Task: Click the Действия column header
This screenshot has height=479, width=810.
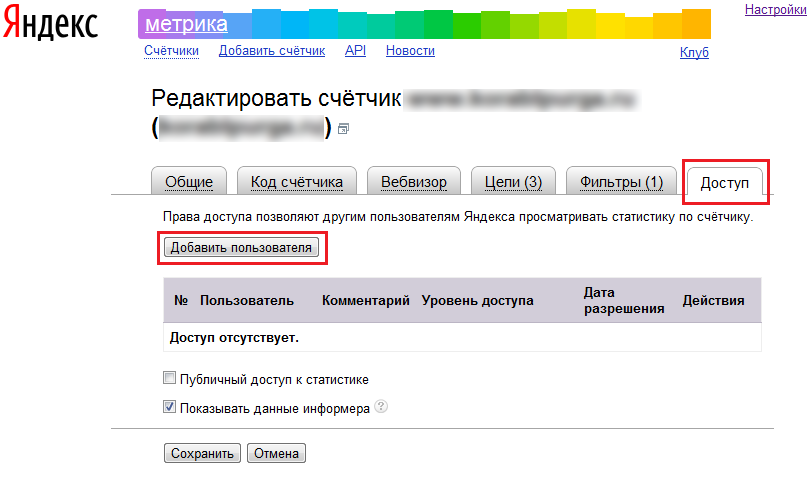Action: tap(713, 301)
